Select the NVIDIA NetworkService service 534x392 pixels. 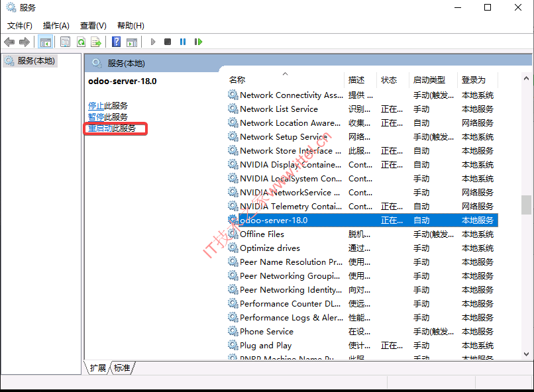pos(290,193)
